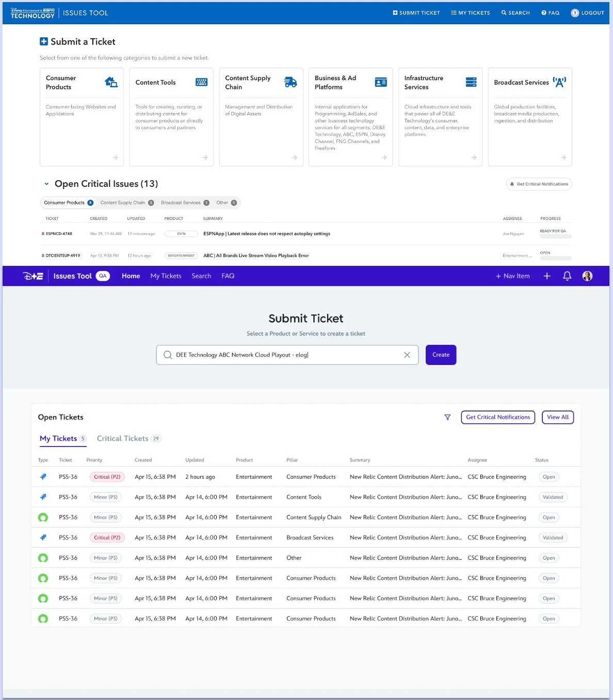Select the Content Supply Chain filter tab
Viewport: 613px width, 700px height.
pyautogui.click(x=127, y=203)
